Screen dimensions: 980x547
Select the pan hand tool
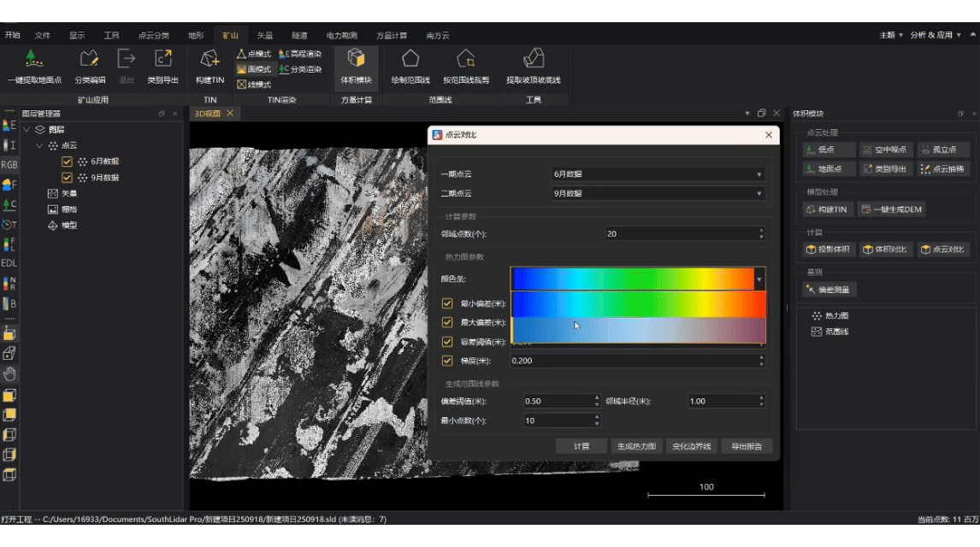point(9,374)
